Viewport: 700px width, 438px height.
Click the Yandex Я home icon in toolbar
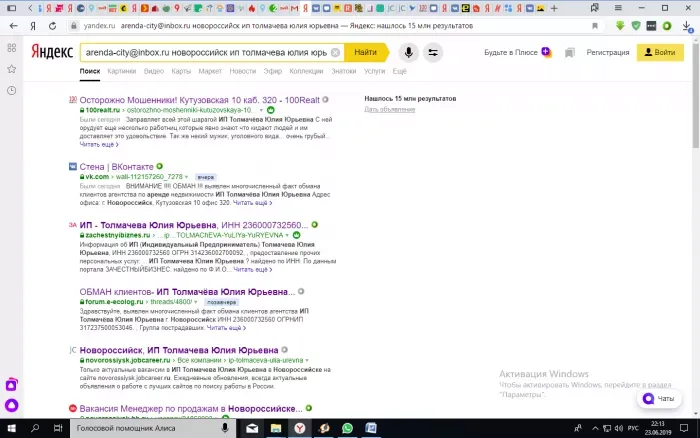click(x=33, y=26)
